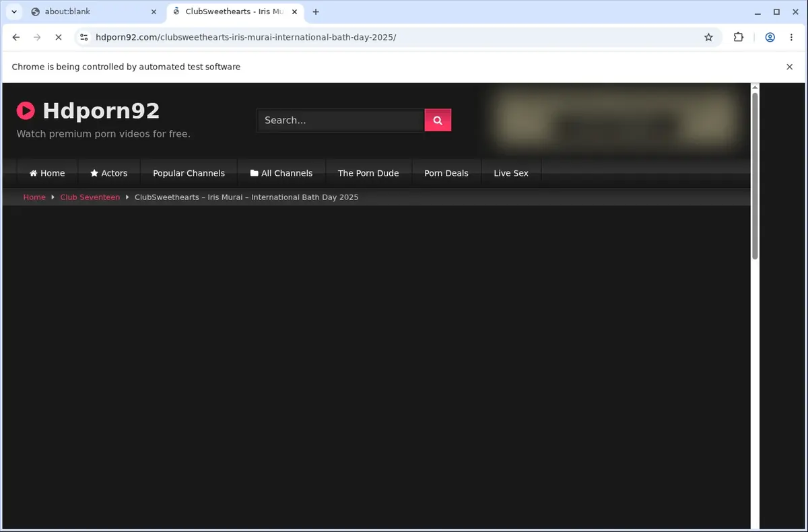Open Popular Channels in the navigation
The width and height of the screenshot is (808, 532).
[189, 173]
